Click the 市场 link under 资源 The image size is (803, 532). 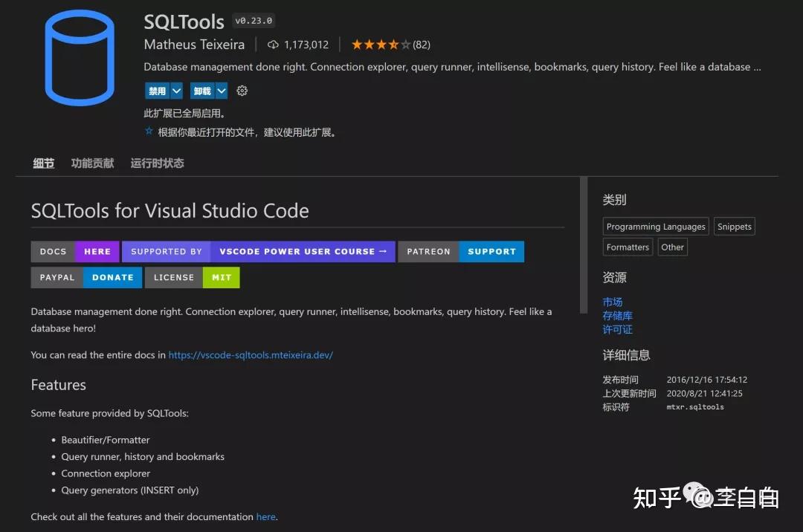click(x=613, y=302)
